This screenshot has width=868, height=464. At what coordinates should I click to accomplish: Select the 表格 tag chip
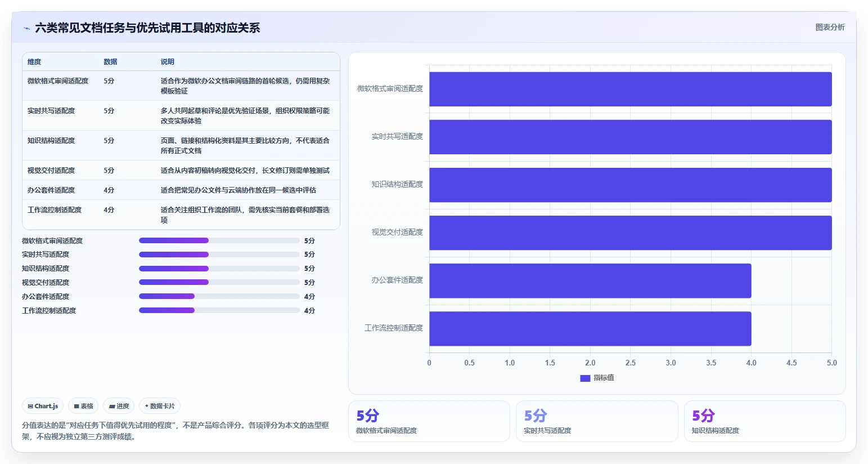[83, 406]
